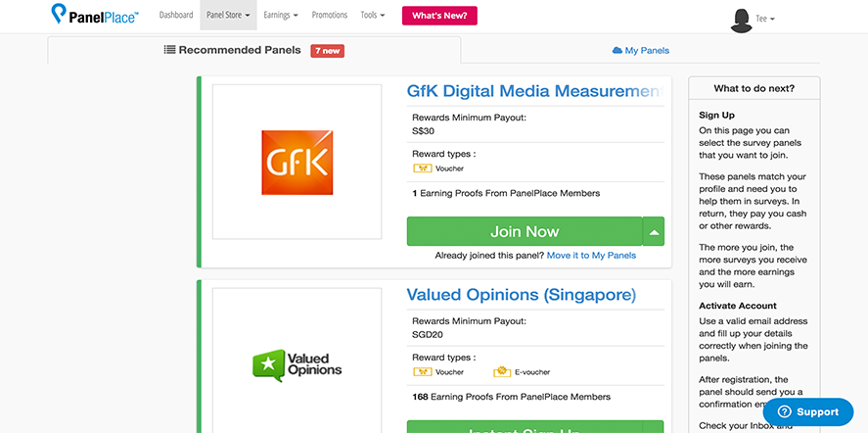This screenshot has width=868, height=433.
Task: Open the Dashboard page
Action: pos(176,15)
